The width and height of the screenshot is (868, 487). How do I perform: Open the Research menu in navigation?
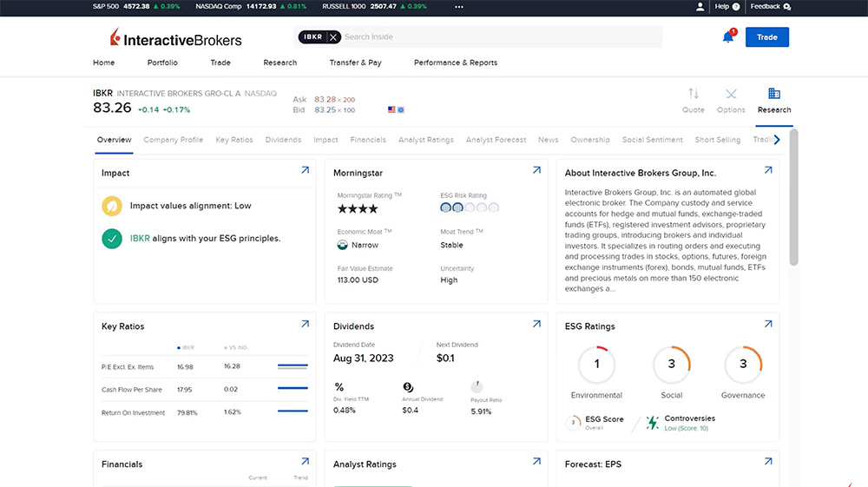click(x=279, y=63)
